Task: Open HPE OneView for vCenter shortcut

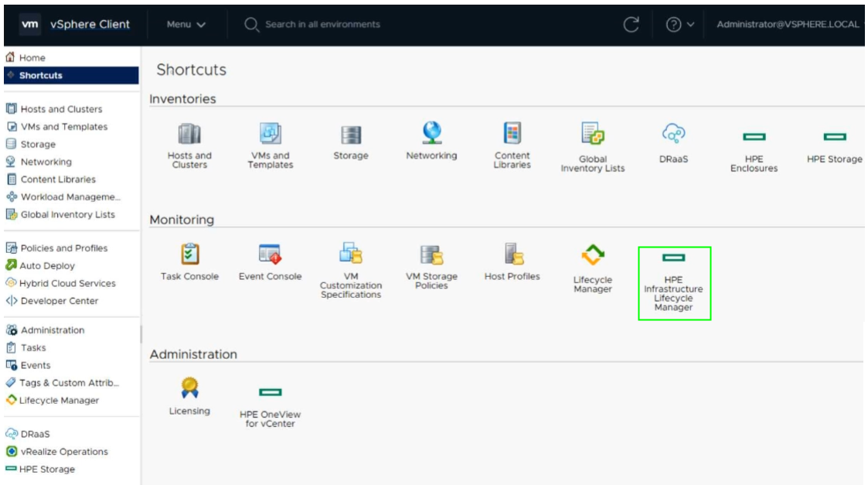Action: [x=271, y=408]
